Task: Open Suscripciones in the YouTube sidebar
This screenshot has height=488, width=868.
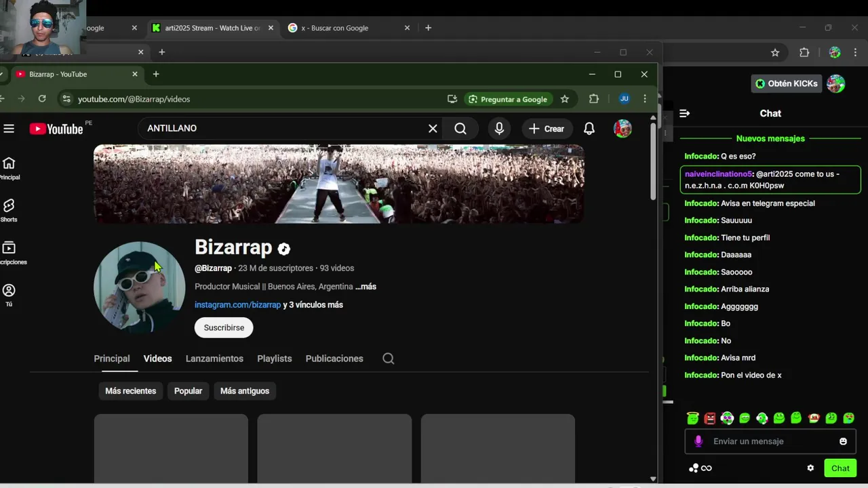Action: [x=9, y=253]
